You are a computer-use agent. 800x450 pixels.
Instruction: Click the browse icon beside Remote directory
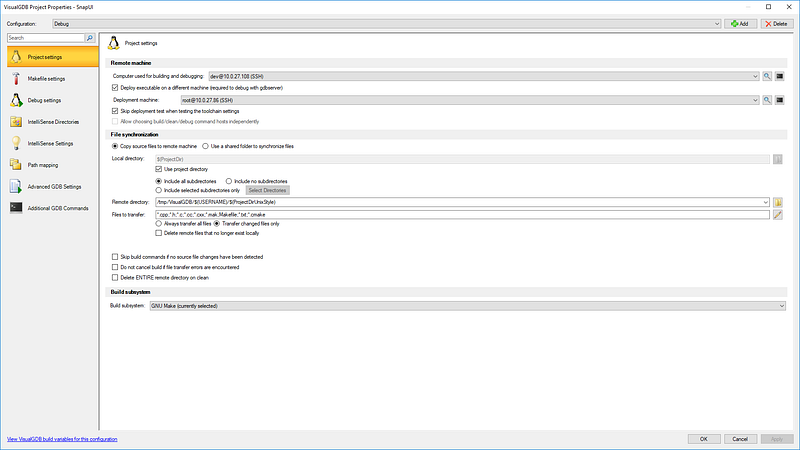[778, 202]
